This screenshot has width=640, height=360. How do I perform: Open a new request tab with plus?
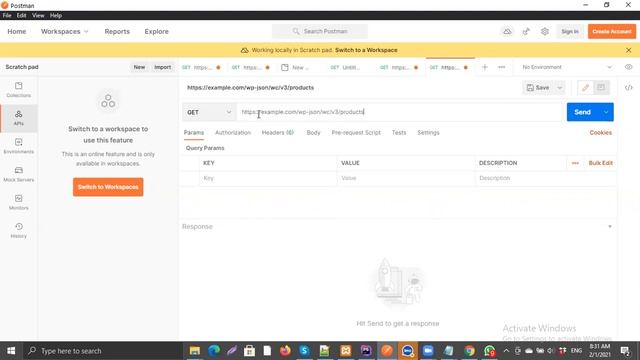(485, 67)
